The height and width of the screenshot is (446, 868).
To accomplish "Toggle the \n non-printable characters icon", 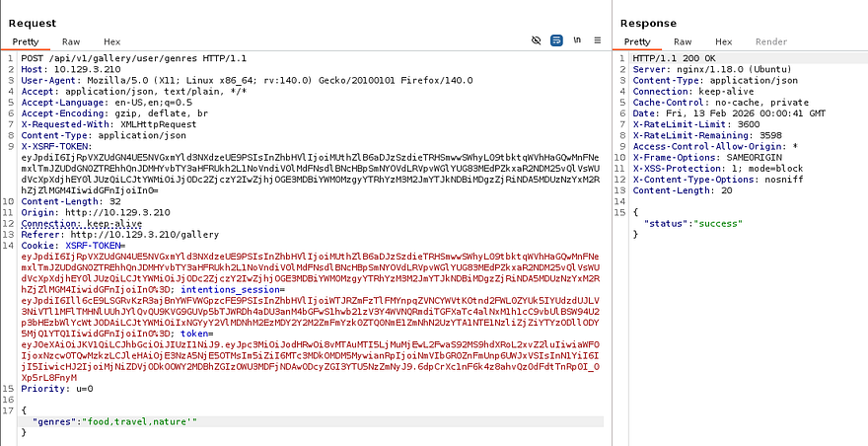I will (x=577, y=41).
